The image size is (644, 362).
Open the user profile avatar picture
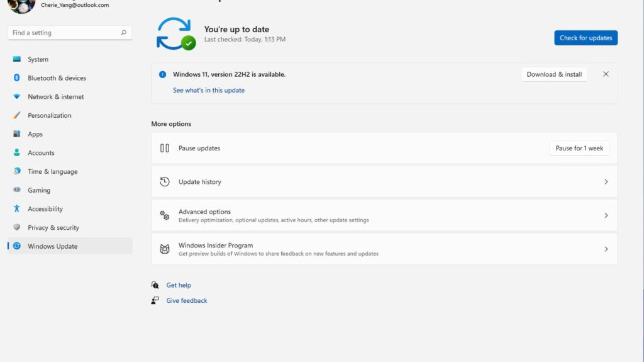point(21,6)
